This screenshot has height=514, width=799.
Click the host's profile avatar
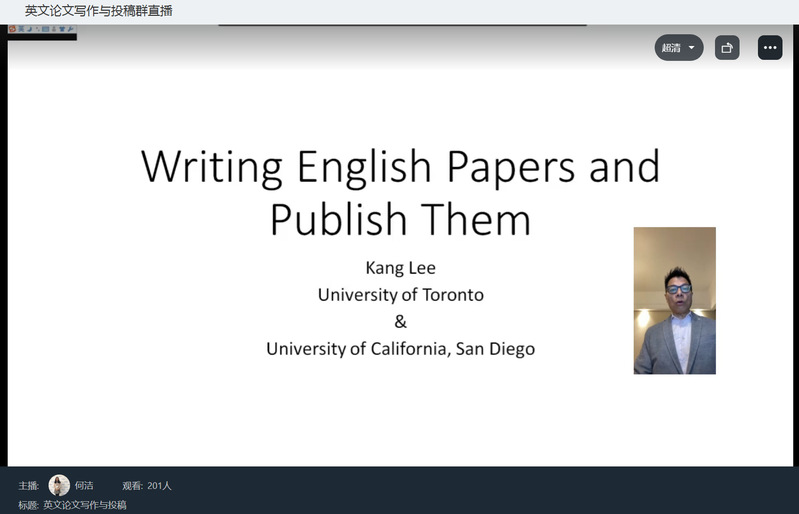pyautogui.click(x=59, y=485)
